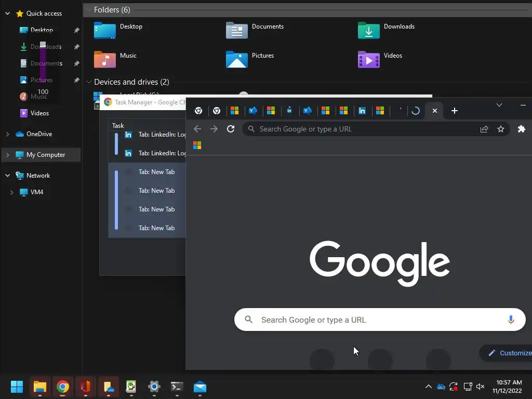
Task: Select My Computer in Explorer sidebar
Action: pos(41,155)
